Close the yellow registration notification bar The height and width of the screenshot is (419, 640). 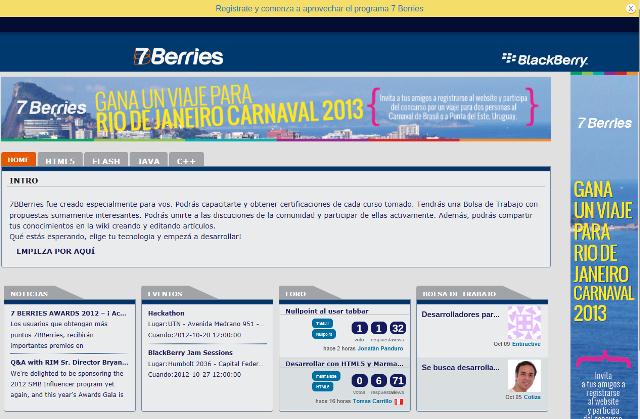tap(631, 8)
